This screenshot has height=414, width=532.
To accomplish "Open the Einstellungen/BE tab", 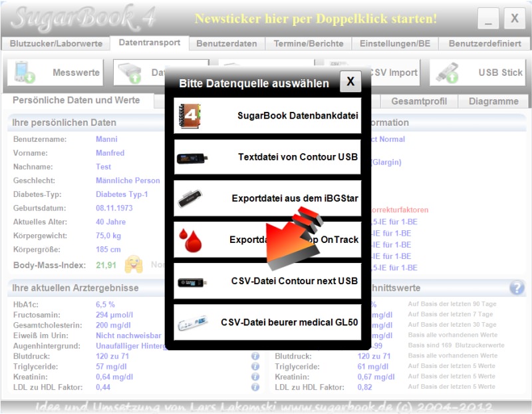I will click(395, 44).
